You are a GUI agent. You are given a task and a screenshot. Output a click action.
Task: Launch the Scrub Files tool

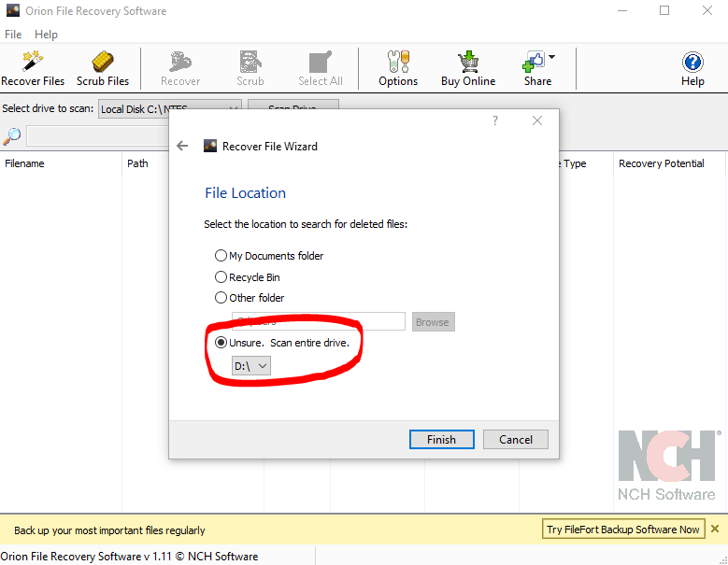click(103, 69)
